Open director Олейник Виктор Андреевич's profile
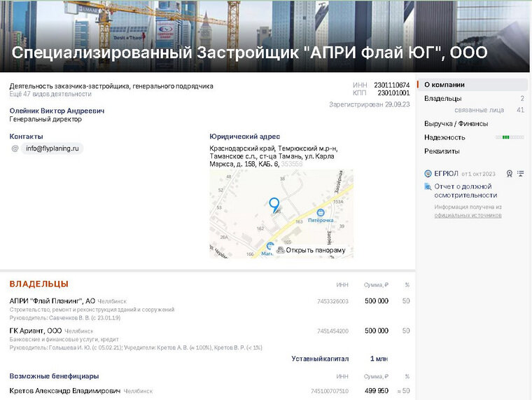 (x=57, y=111)
